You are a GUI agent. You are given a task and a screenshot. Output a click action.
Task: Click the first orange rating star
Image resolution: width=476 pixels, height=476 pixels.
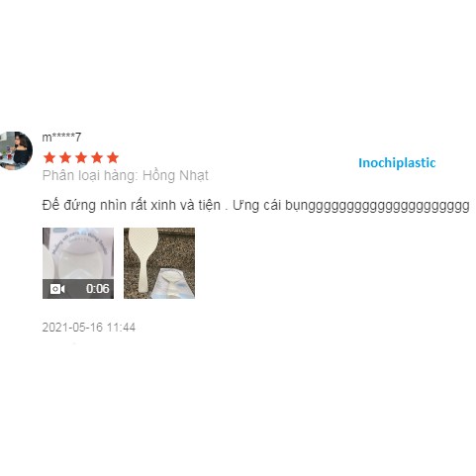tap(49, 157)
